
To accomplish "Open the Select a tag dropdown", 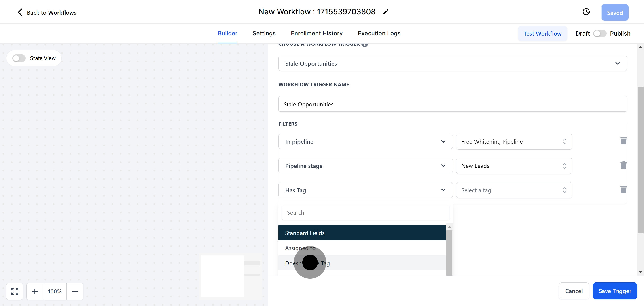I will click(514, 190).
